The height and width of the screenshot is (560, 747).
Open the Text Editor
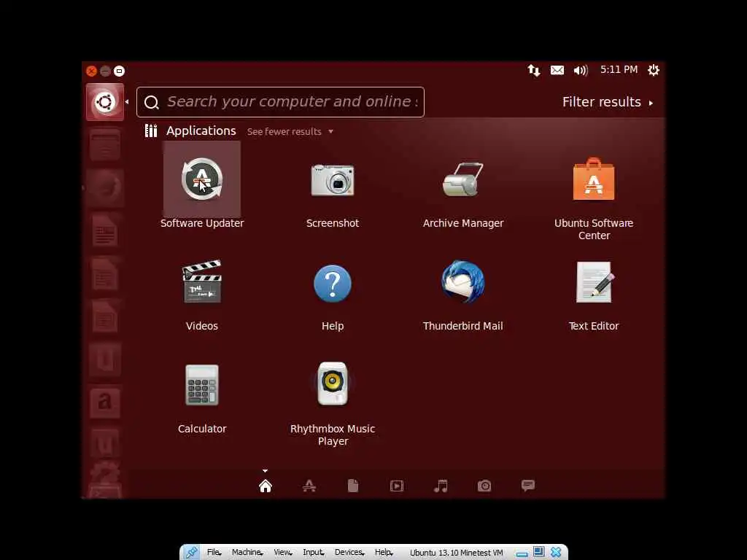click(594, 282)
